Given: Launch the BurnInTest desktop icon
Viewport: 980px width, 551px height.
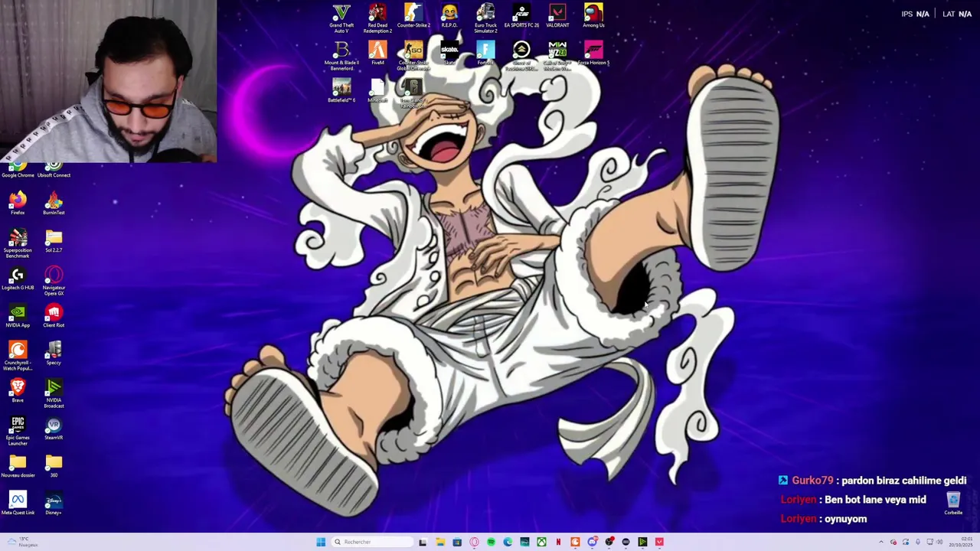Looking at the screenshot, I should pos(54,204).
